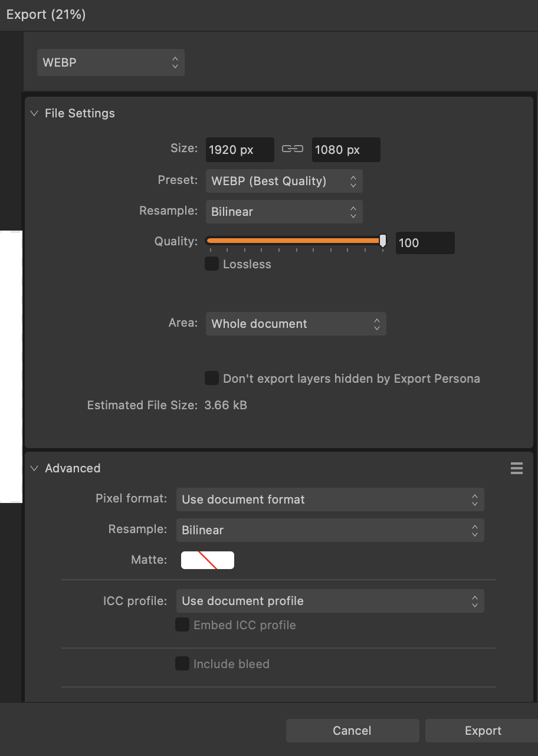Open the WEBP (Best Quality) preset dropdown
Image resolution: width=538 pixels, height=756 pixels.
click(x=284, y=181)
